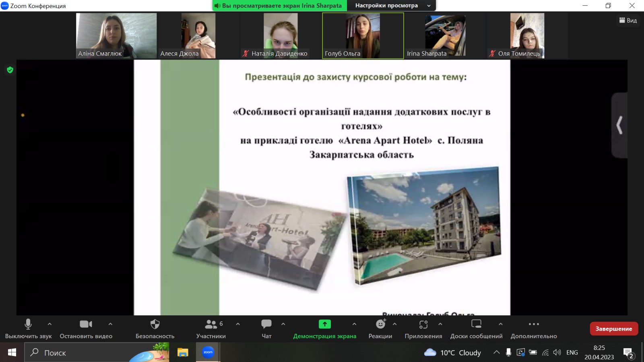Expand audio options arrow beside microphone
644x362 pixels.
tap(50, 324)
